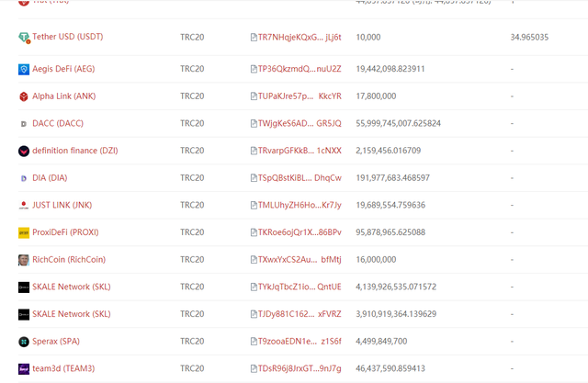This screenshot has height=383, width=588.
Task: Open SKALE Network (SKL) link with 4,139,926,535.071572 balance
Action: (72, 287)
